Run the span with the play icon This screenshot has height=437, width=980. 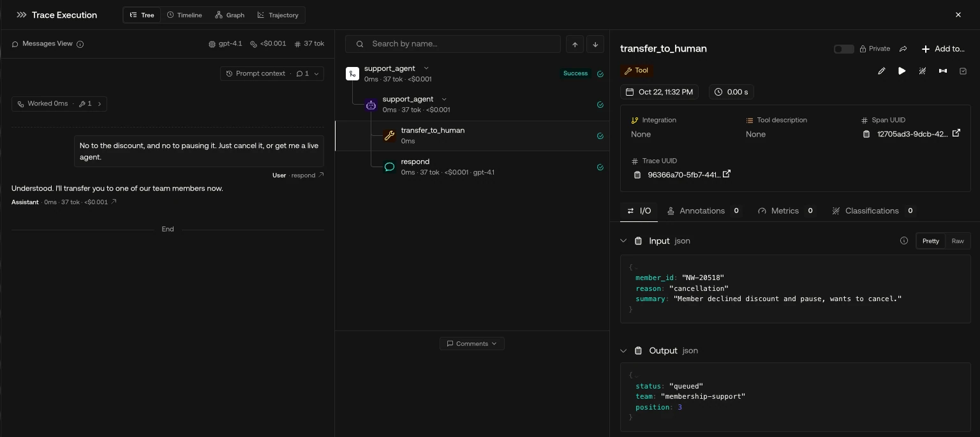pos(902,71)
